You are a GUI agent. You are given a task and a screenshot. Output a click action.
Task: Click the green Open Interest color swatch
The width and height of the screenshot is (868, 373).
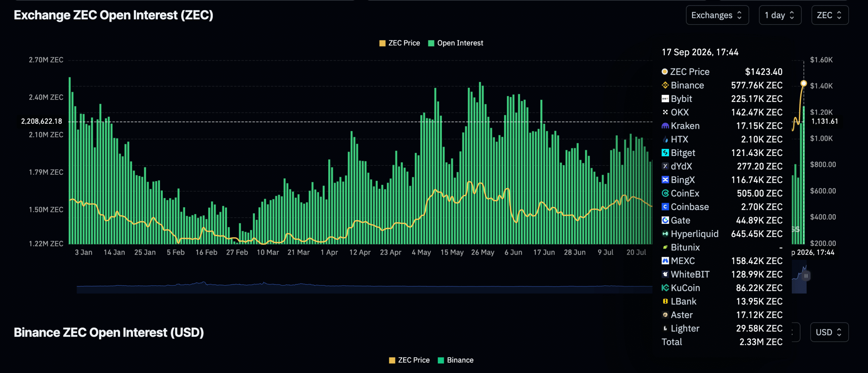431,43
